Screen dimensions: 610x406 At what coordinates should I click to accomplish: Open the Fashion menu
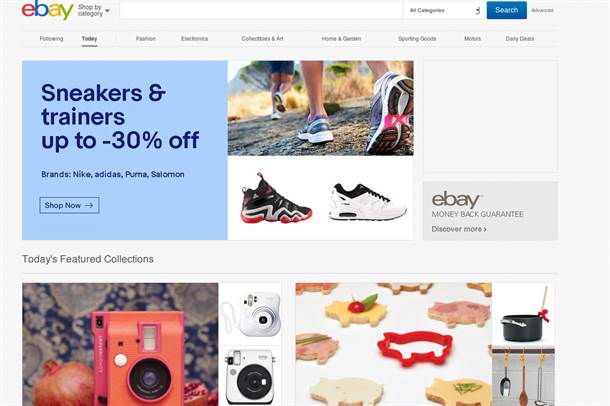pyautogui.click(x=146, y=38)
